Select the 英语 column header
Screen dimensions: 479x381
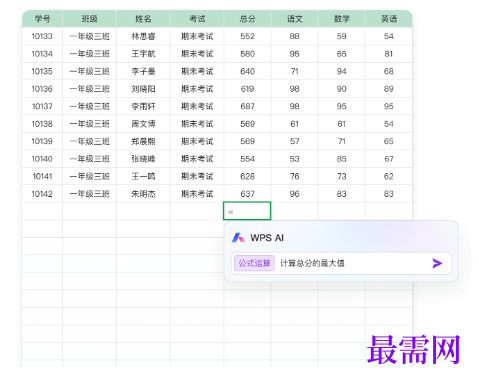[x=389, y=19]
